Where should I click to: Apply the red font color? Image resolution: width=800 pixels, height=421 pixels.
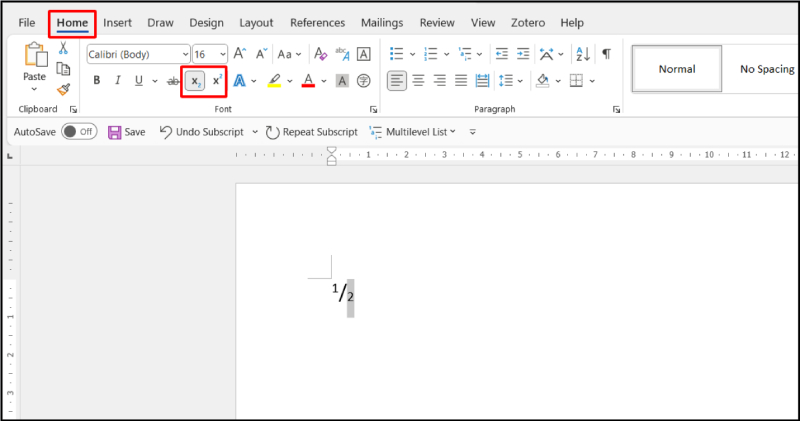click(x=308, y=81)
